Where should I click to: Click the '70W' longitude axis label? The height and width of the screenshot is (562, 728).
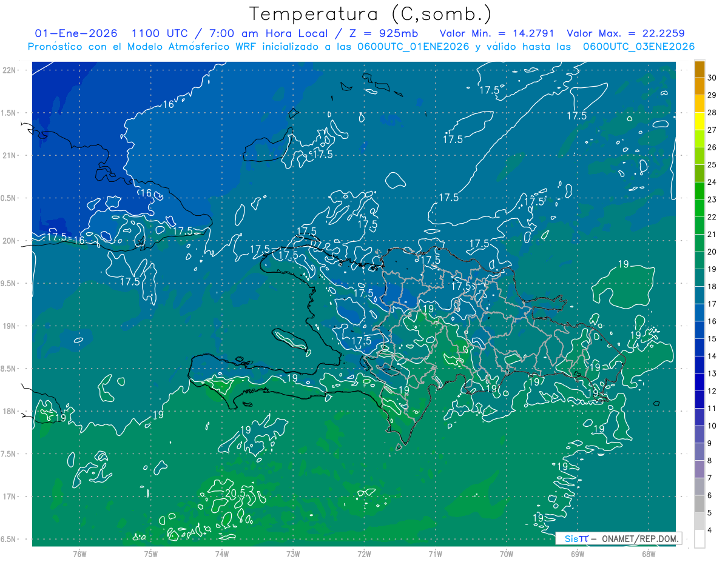coord(507,554)
